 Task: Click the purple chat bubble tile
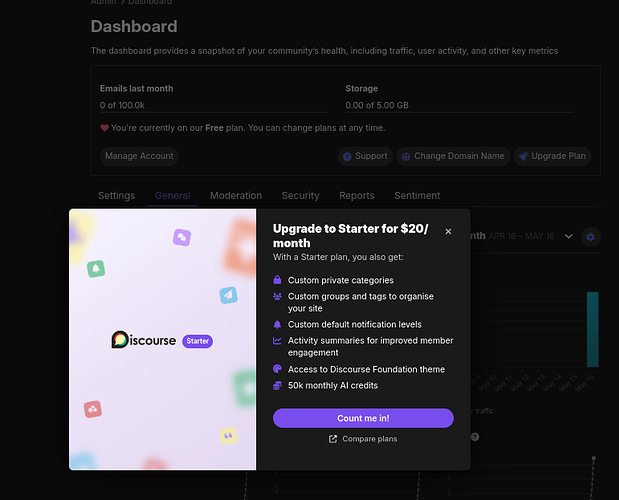coord(182,237)
